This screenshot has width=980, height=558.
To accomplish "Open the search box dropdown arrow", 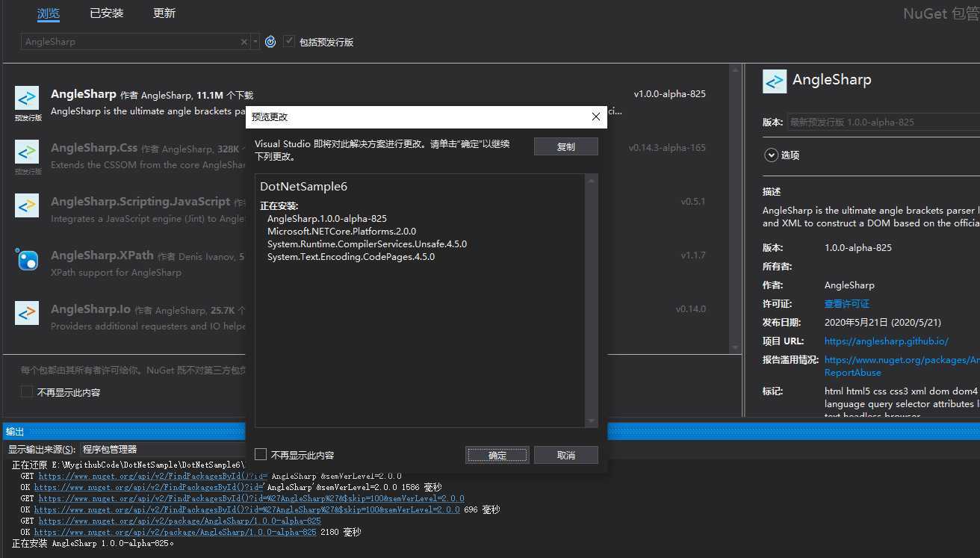I will coord(255,42).
